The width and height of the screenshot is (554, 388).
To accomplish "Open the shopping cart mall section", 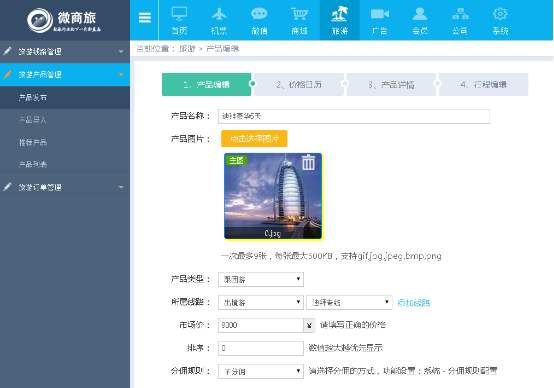I will [299, 20].
